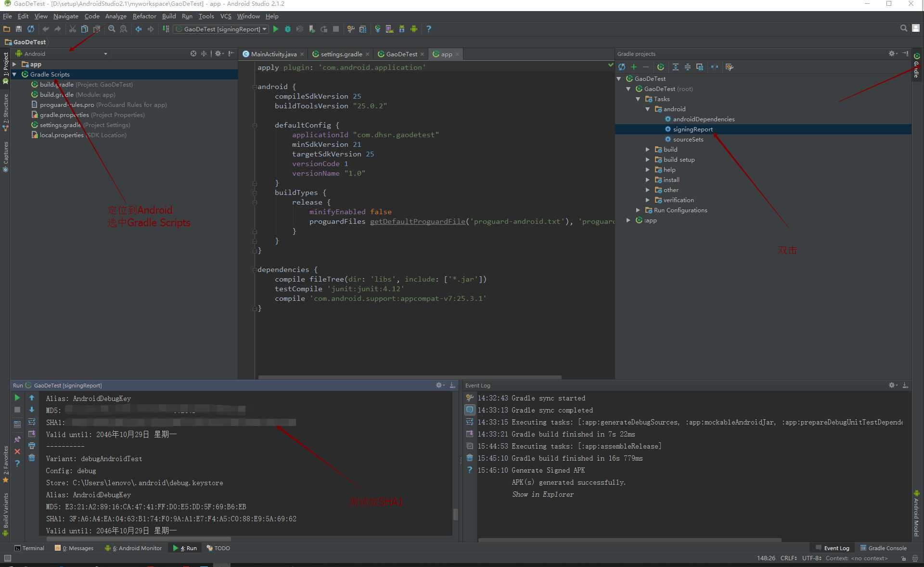Click the Find magnifier icon in toolbar

[x=112, y=29]
